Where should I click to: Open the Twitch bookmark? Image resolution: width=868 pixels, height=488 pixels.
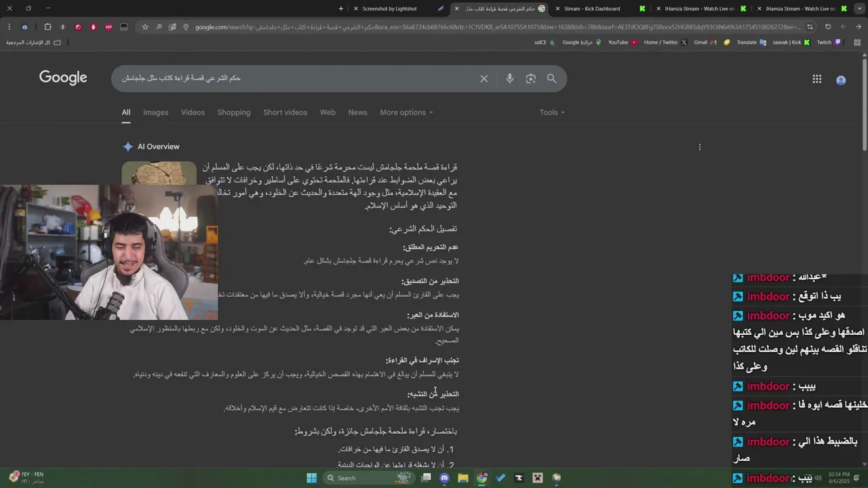pos(829,42)
